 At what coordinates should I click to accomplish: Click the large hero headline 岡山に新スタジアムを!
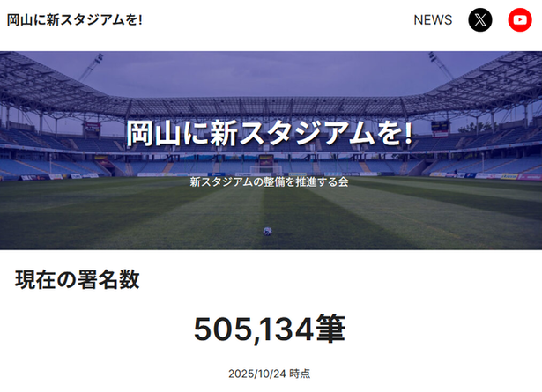tap(270, 133)
